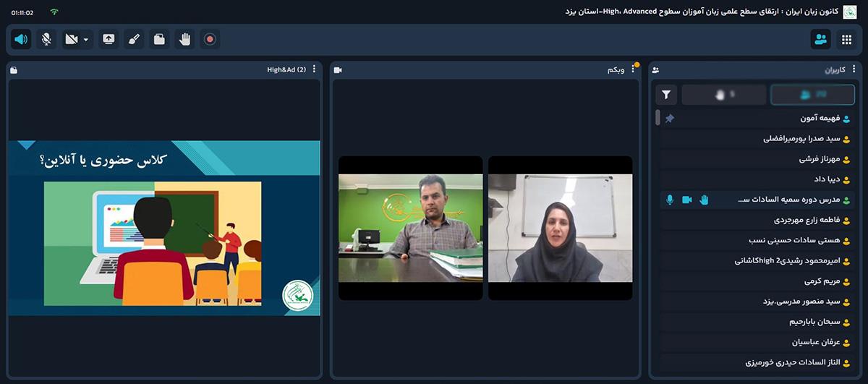Viewport: 868px width, 384px height.
Task: Toggle the users panel icon in the toolbar
Action: coord(821,39)
